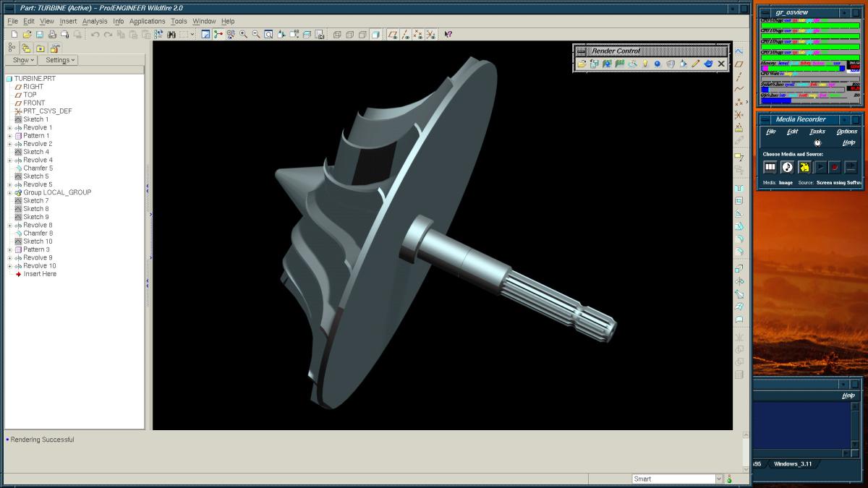Select Sketch 10 in the model tree
The image size is (868, 488).
(38, 241)
